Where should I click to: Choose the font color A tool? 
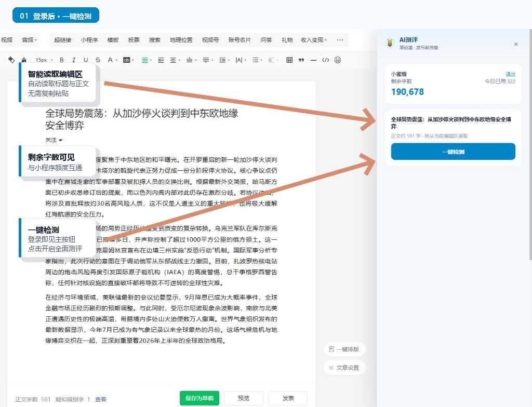[110, 60]
